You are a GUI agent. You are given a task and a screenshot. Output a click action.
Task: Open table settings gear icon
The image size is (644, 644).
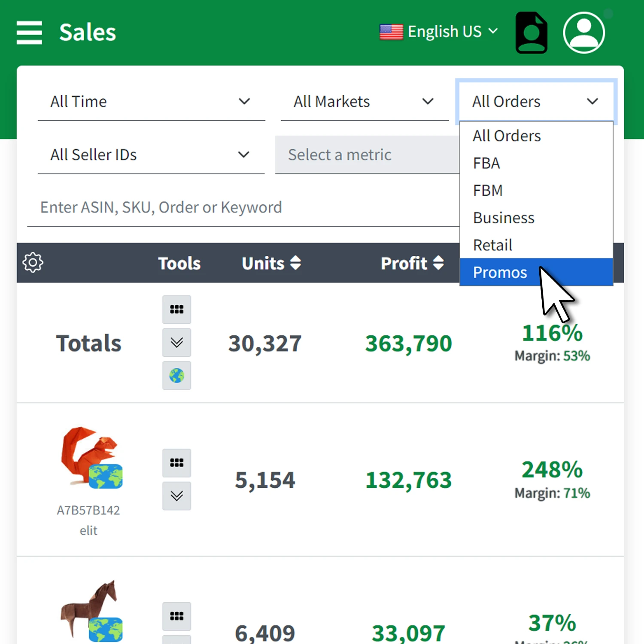[x=33, y=262]
